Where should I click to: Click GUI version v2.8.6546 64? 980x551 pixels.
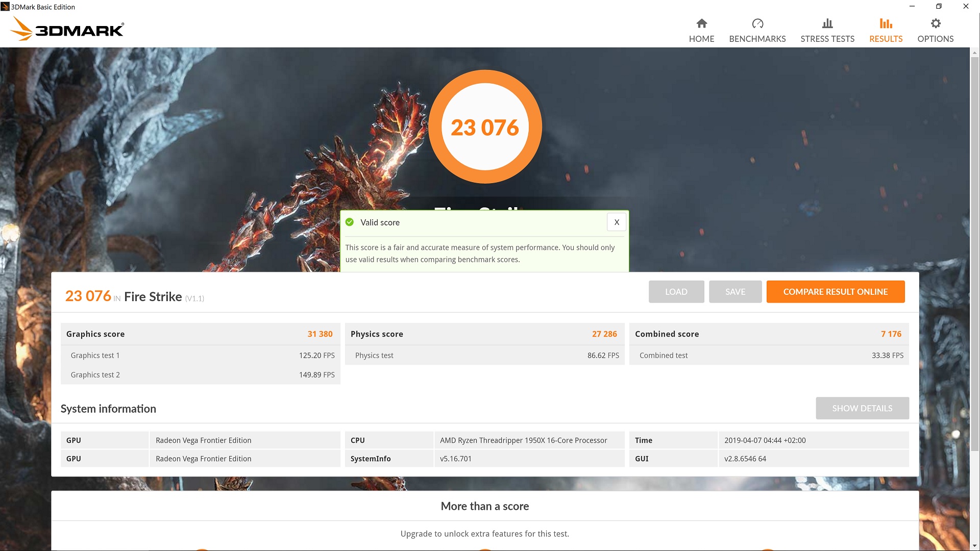745,459
